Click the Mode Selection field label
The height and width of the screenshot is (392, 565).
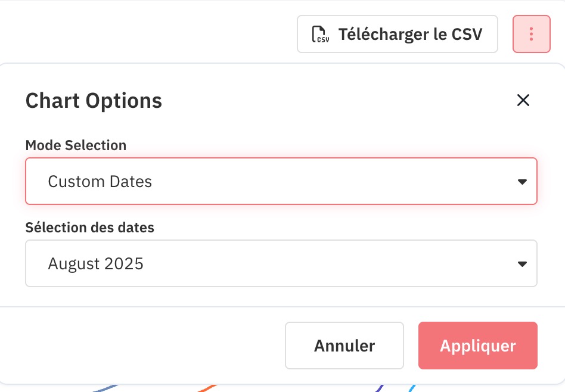76,145
